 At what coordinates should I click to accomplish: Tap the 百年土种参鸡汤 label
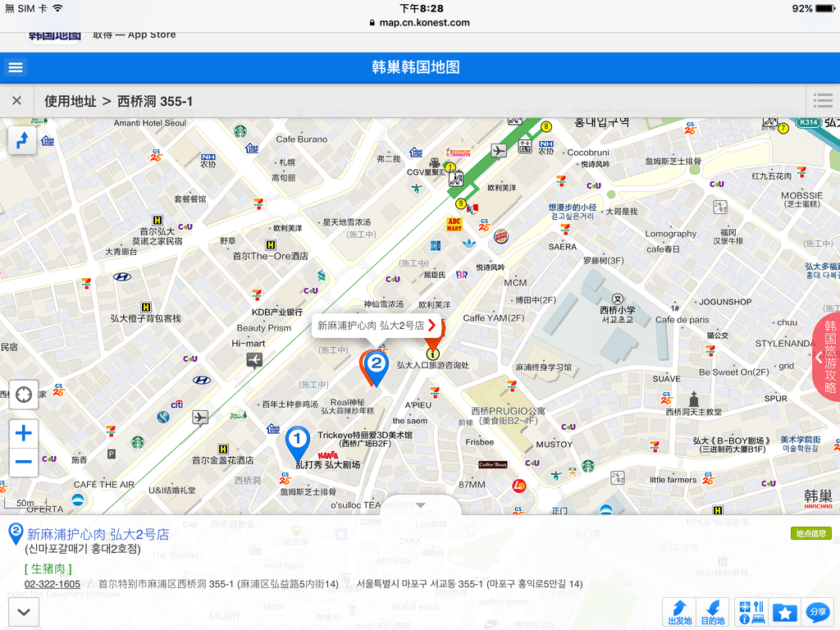[290, 404]
